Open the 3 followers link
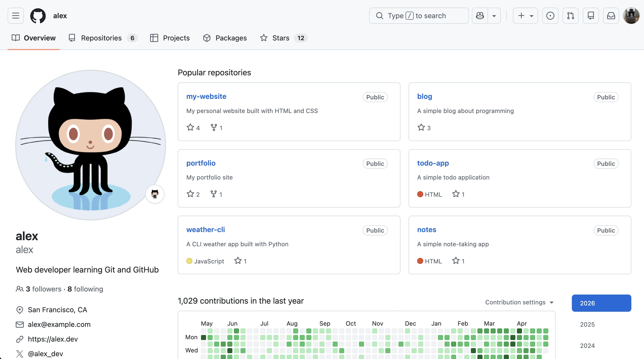The height and width of the screenshot is (359, 644). tap(44, 289)
